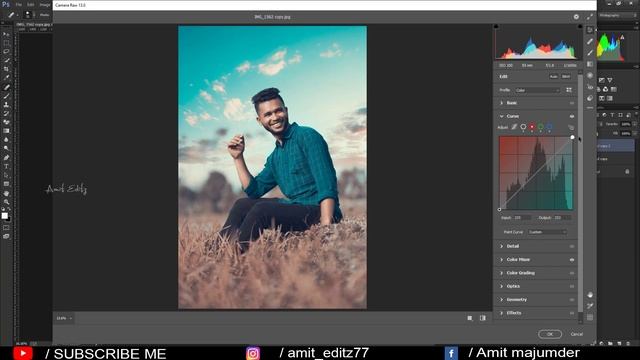
Task: Select the Brush tool
Action: click(6, 96)
